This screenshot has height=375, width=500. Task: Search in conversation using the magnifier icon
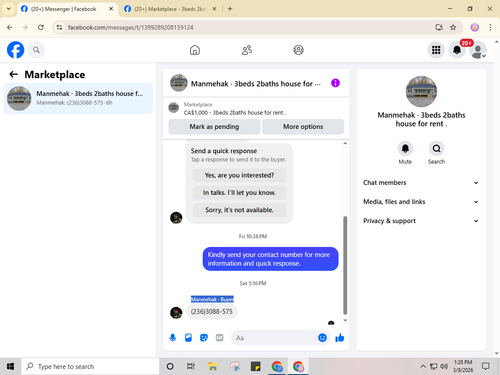(x=436, y=149)
